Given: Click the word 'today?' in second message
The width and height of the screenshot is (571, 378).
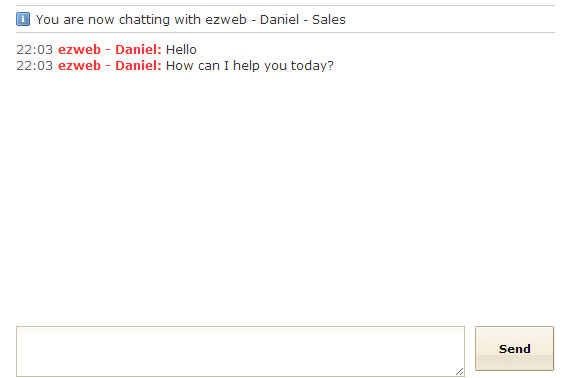Looking at the screenshot, I should click(x=312, y=66).
